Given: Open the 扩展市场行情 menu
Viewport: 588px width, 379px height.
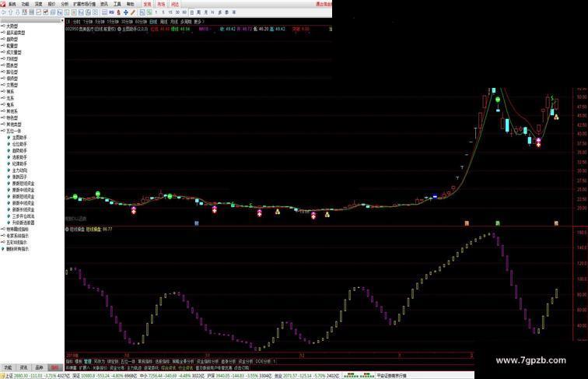Looking at the screenshot, I should click(x=84, y=4).
